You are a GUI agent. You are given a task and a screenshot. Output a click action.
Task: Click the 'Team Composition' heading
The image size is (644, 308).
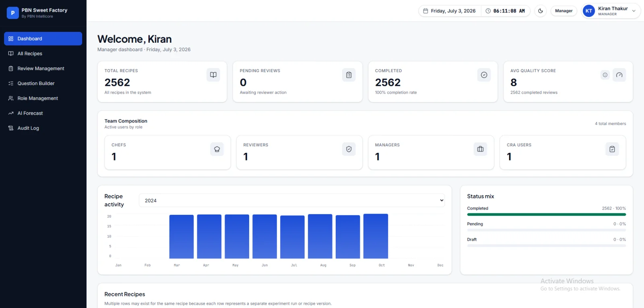126,121
